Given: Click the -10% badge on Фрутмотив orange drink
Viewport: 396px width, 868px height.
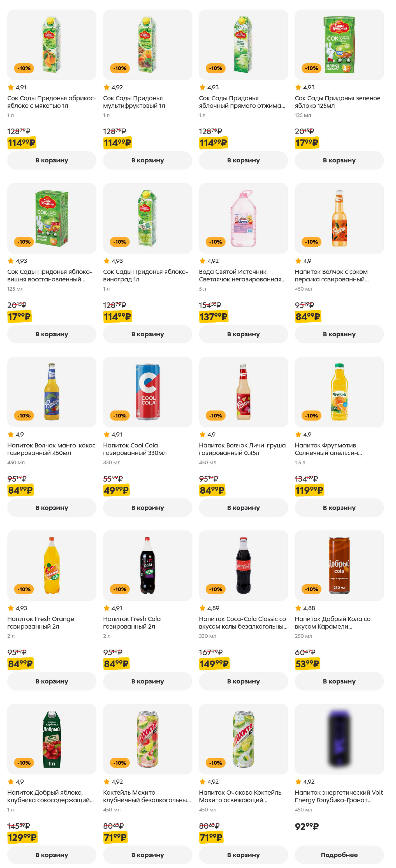Looking at the screenshot, I should click(x=311, y=416).
